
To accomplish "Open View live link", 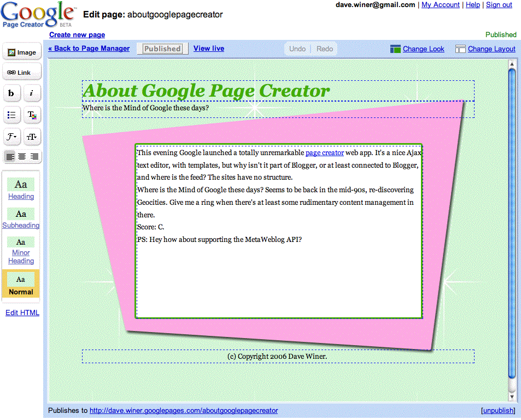I will (209, 49).
